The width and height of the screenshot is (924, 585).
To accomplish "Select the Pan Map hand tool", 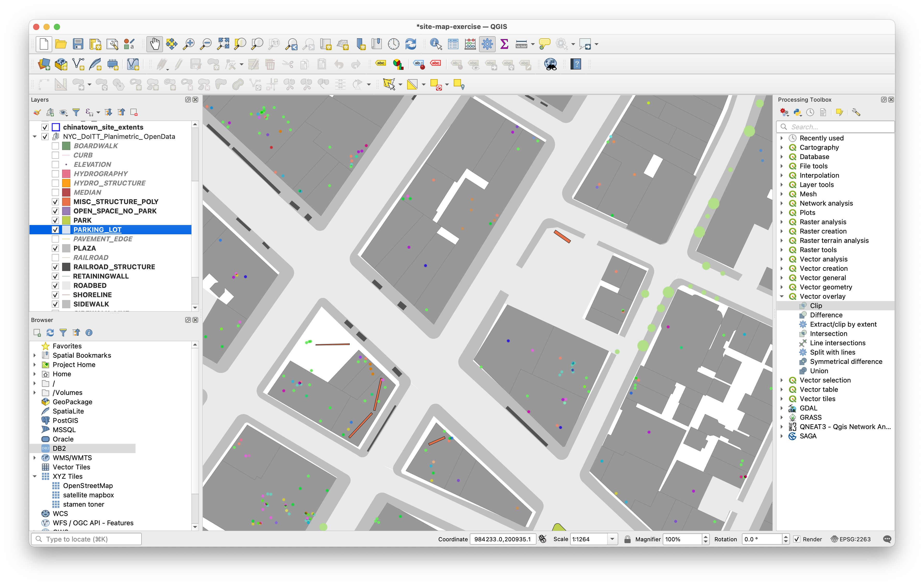I will click(155, 44).
